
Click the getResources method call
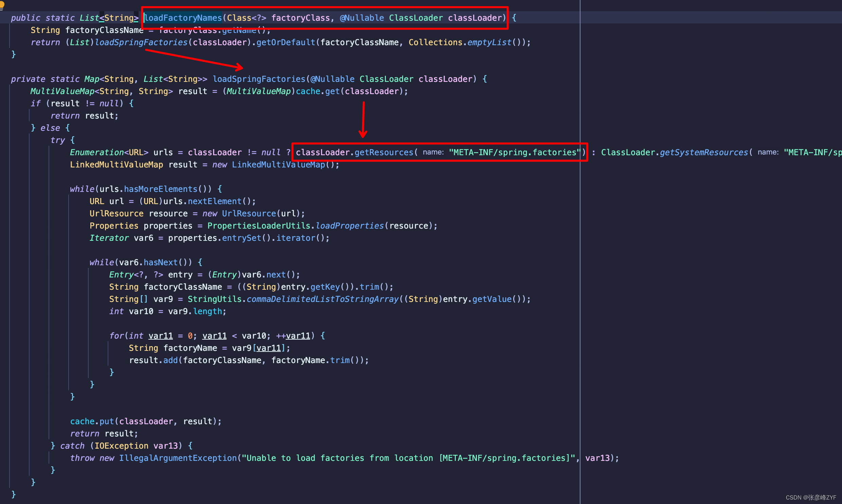pyautogui.click(x=384, y=152)
